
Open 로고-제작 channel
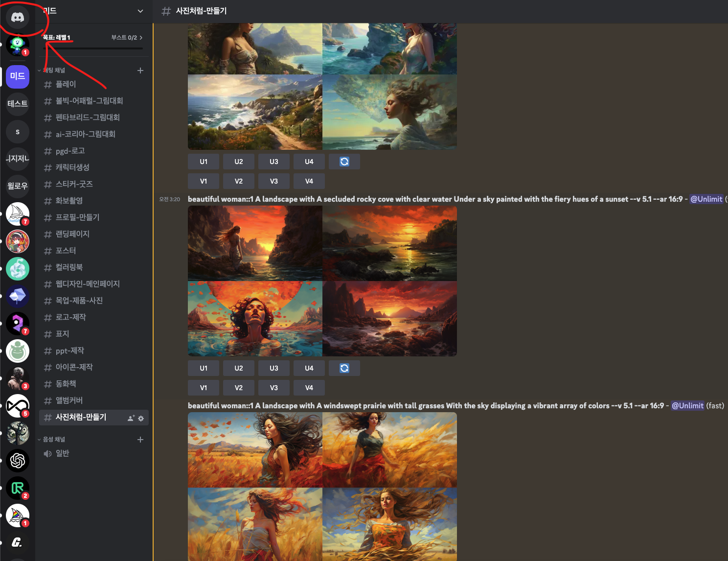click(94, 317)
